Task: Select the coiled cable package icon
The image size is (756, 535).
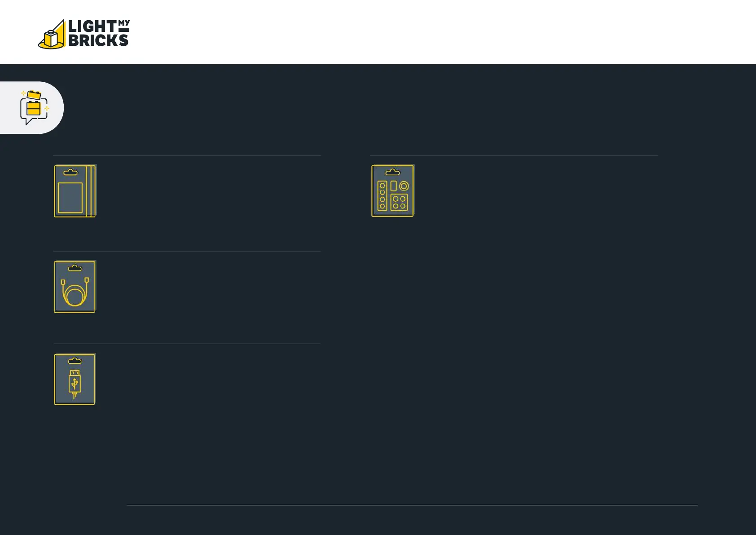Action: tap(75, 287)
